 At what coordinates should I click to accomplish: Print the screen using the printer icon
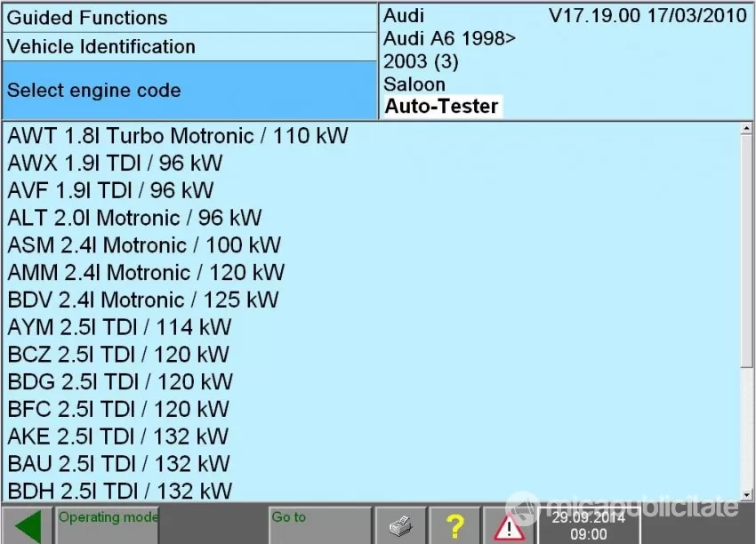click(400, 525)
